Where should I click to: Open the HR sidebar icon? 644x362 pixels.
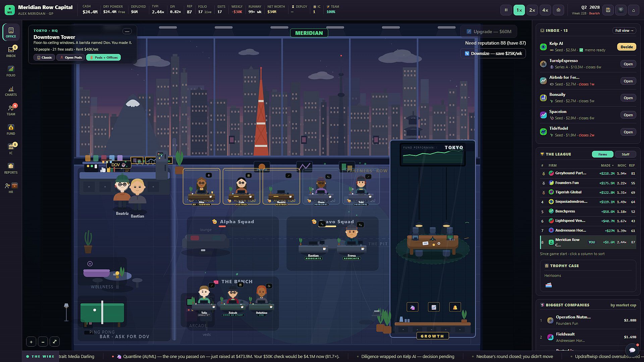tap(11, 188)
